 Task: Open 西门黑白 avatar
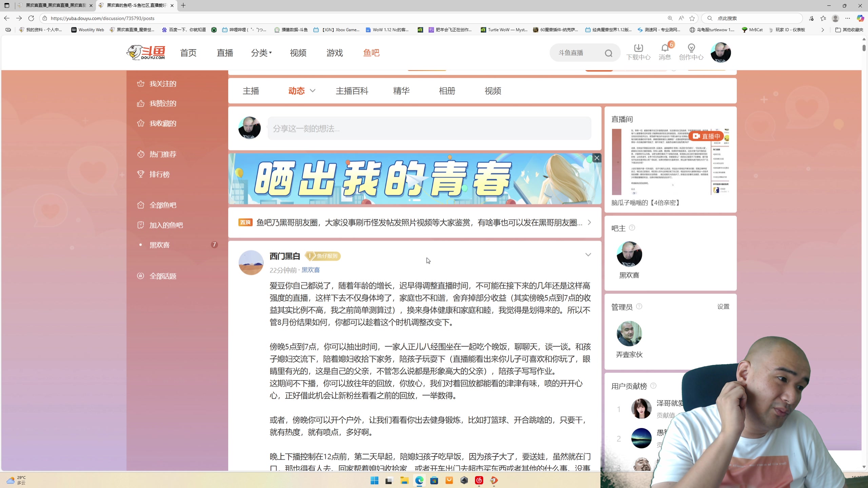pyautogui.click(x=251, y=263)
